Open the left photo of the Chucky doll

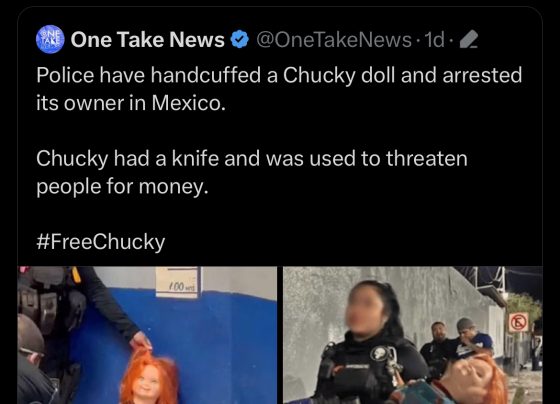(x=147, y=335)
